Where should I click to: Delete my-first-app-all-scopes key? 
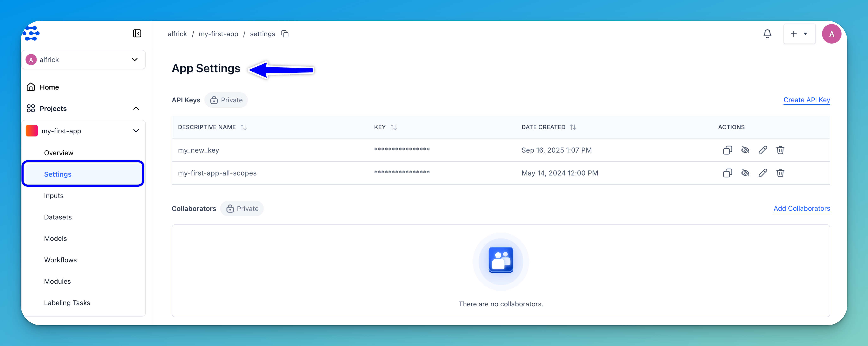[x=780, y=173]
